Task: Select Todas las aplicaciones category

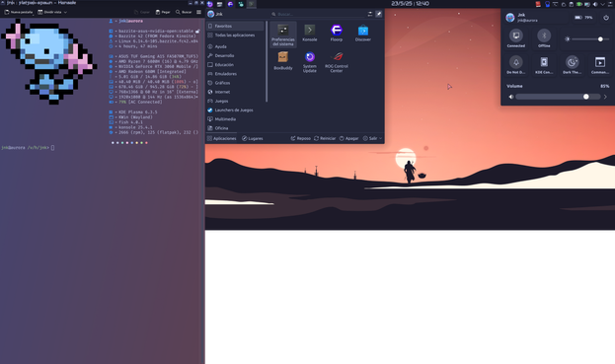Action: click(x=235, y=36)
